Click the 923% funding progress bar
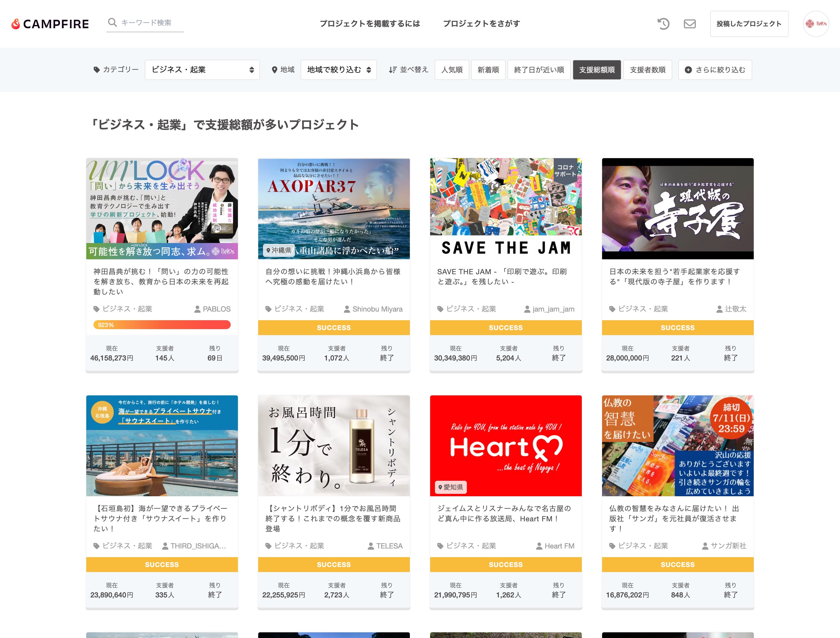This screenshot has width=840, height=638. pyautogui.click(x=162, y=325)
